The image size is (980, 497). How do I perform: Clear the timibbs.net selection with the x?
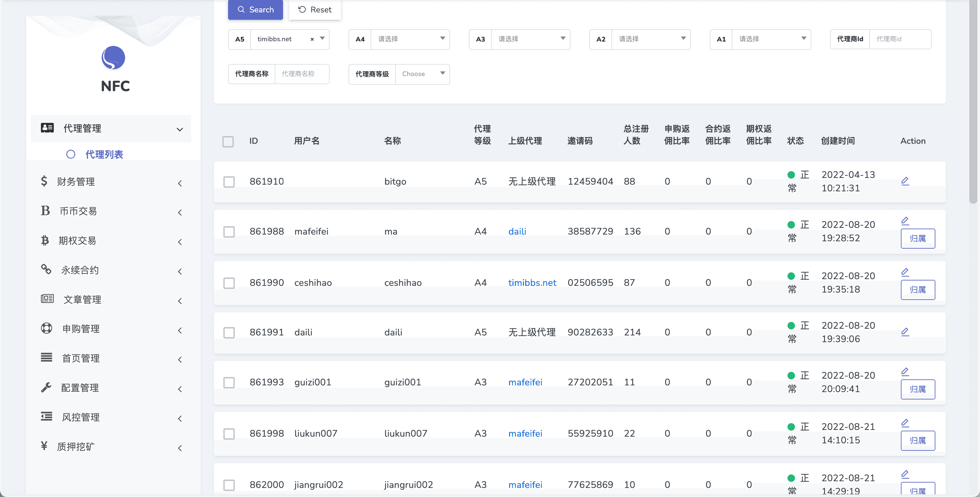click(312, 39)
